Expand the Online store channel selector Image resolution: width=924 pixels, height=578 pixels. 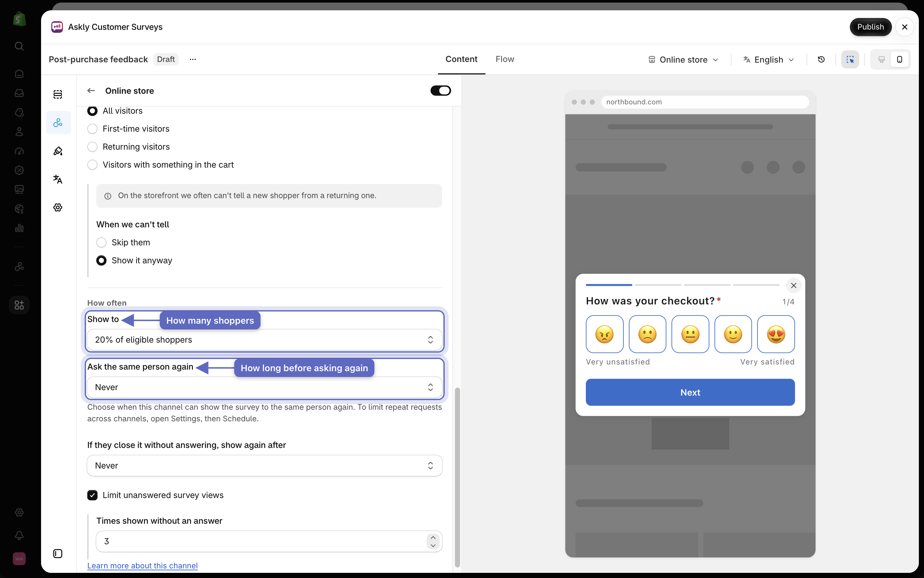683,60
